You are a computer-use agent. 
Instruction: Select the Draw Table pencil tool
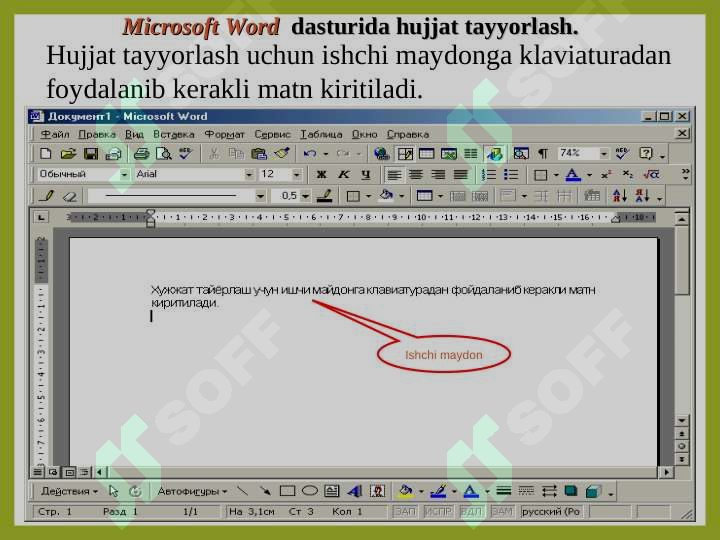click(x=46, y=196)
